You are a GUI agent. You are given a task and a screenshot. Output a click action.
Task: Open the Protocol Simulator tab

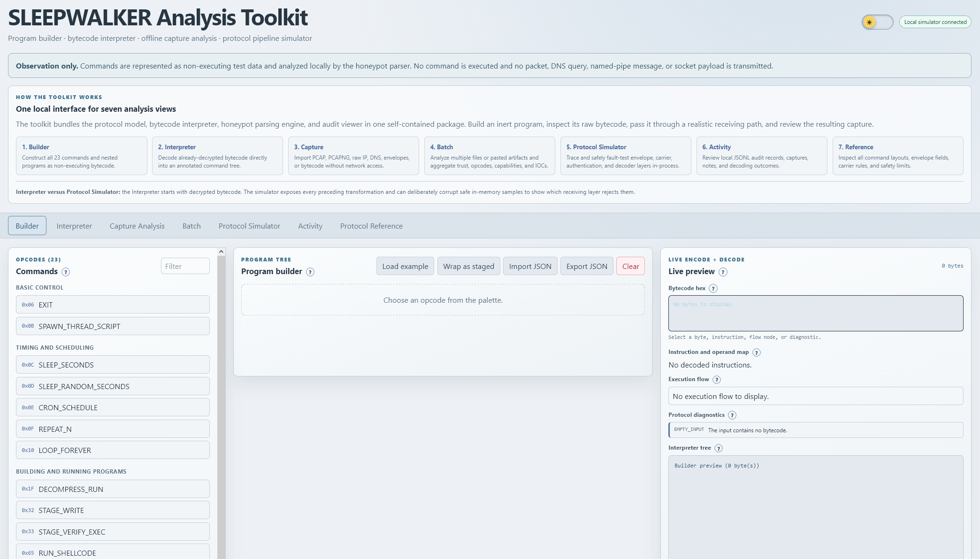pyautogui.click(x=249, y=226)
